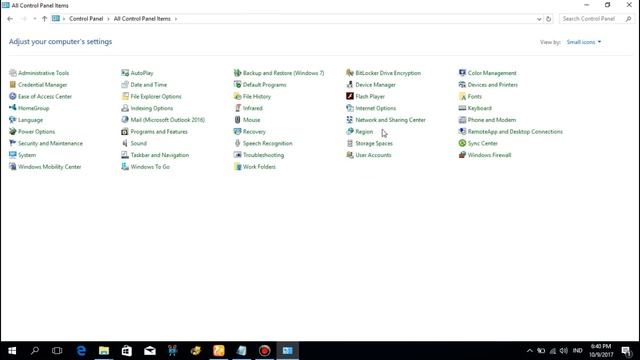Open the Language link

tap(31, 120)
